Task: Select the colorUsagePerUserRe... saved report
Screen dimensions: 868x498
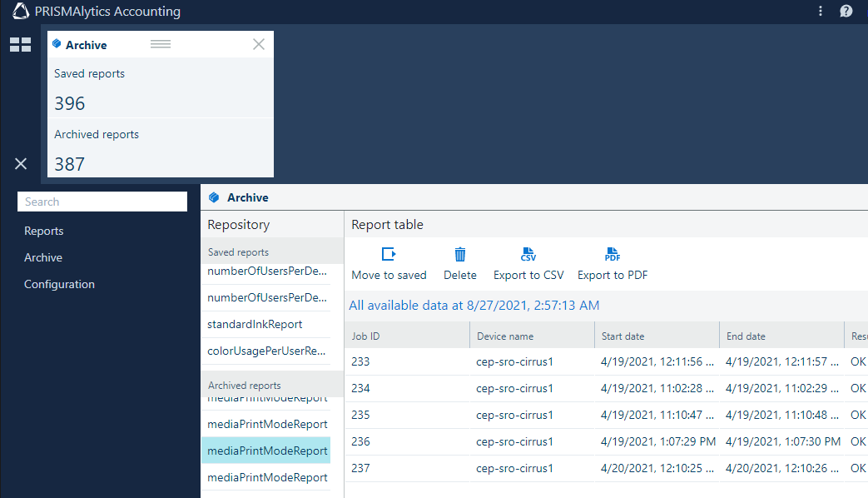Action: [266, 351]
